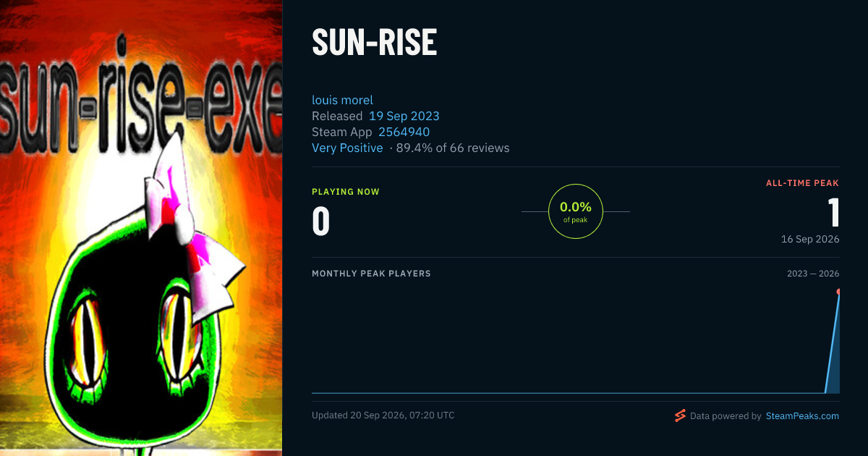Viewport: 868px width, 456px height.
Task: Click the SUN-RISE game title
Action: [374, 43]
